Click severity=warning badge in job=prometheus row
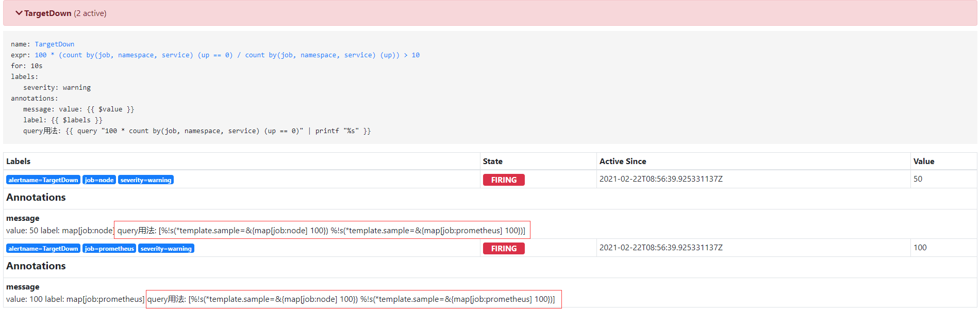980x323 pixels. [x=166, y=249]
